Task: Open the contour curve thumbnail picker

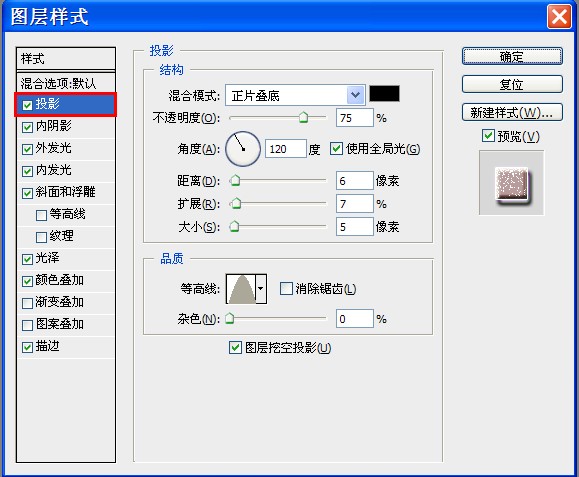Action: tap(241, 289)
